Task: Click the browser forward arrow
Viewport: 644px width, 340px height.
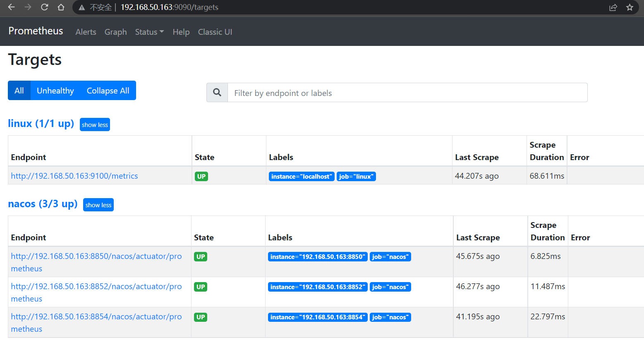Action: tap(28, 7)
